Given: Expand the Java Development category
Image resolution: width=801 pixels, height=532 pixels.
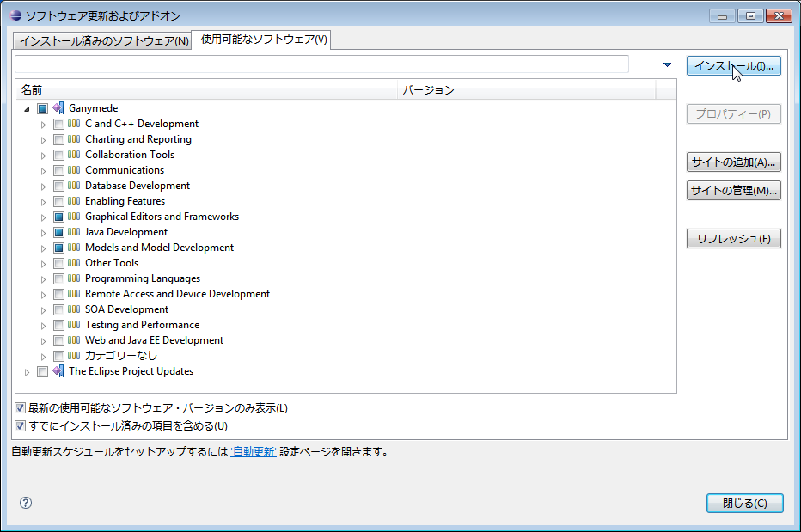Looking at the screenshot, I should click(44, 233).
